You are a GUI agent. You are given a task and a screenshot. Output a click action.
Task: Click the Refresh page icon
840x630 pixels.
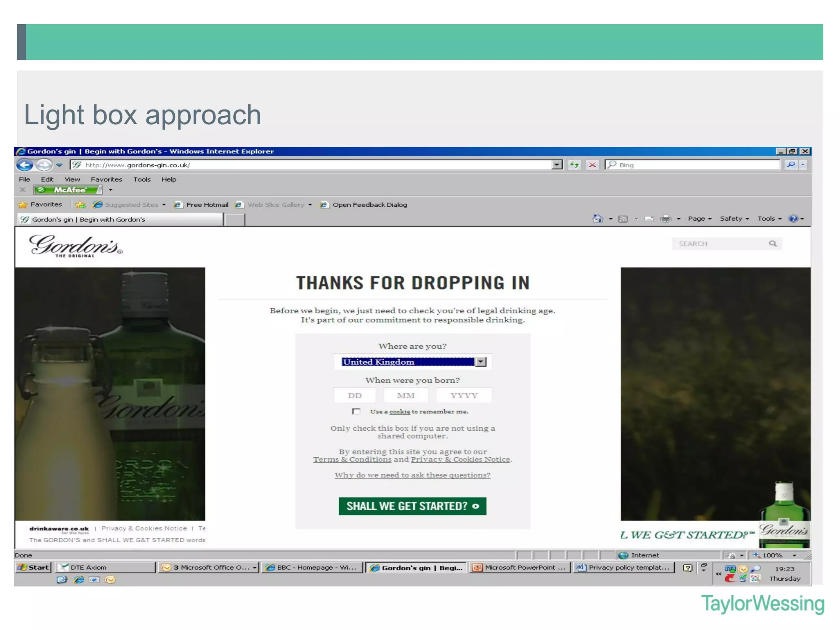pos(574,165)
